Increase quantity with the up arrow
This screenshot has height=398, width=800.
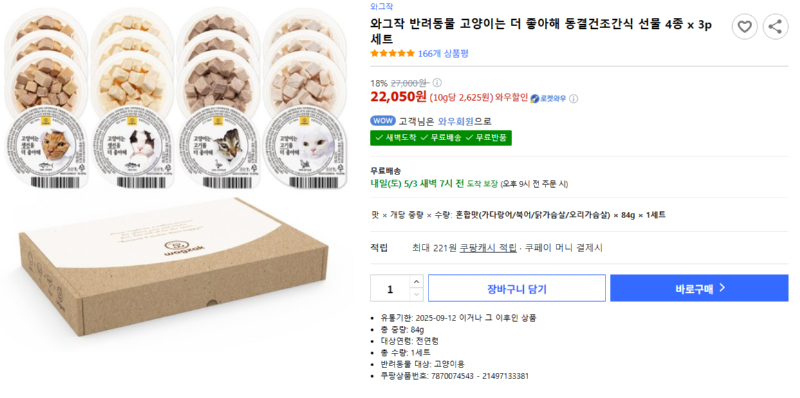(416, 282)
